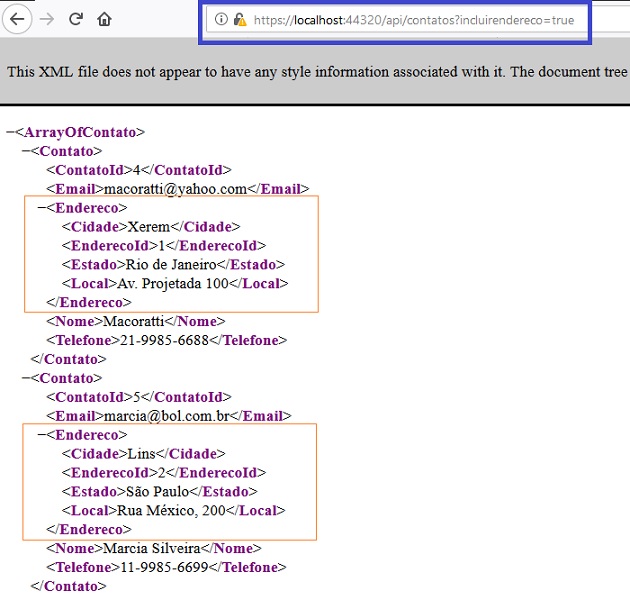This screenshot has height=600, width=630.
Task: Focus the address bar with the localhost URL
Action: tap(396, 20)
